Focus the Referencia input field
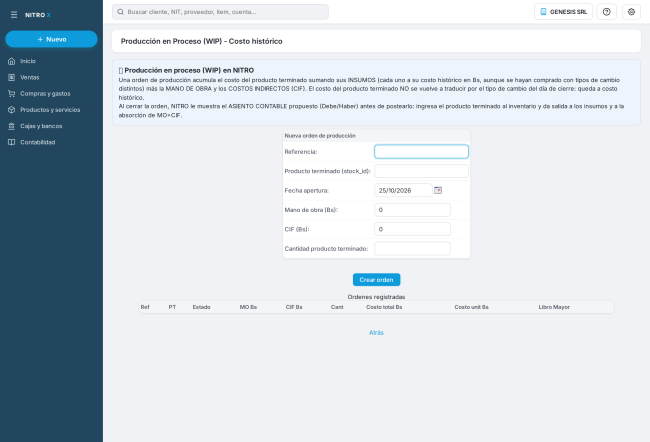This screenshot has width=650, height=442. coord(421,152)
